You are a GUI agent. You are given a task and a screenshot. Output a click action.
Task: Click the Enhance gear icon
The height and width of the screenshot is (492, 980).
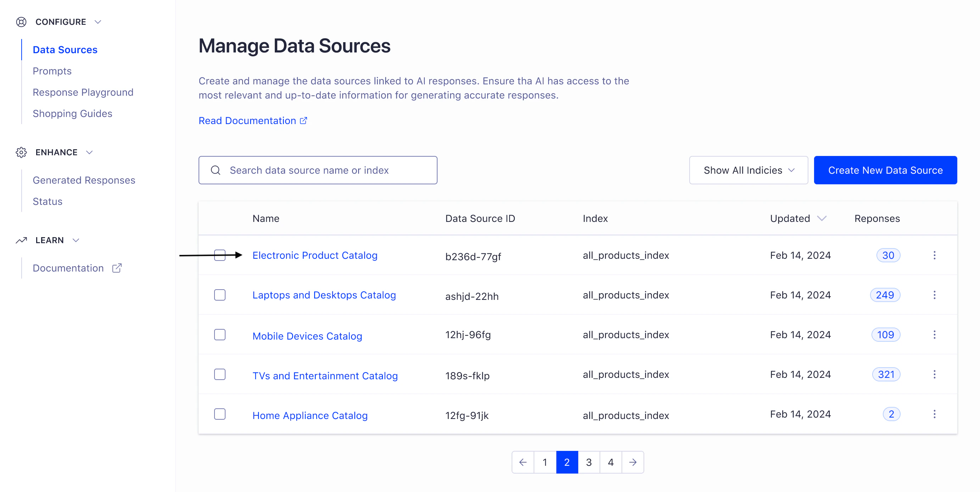tap(21, 152)
